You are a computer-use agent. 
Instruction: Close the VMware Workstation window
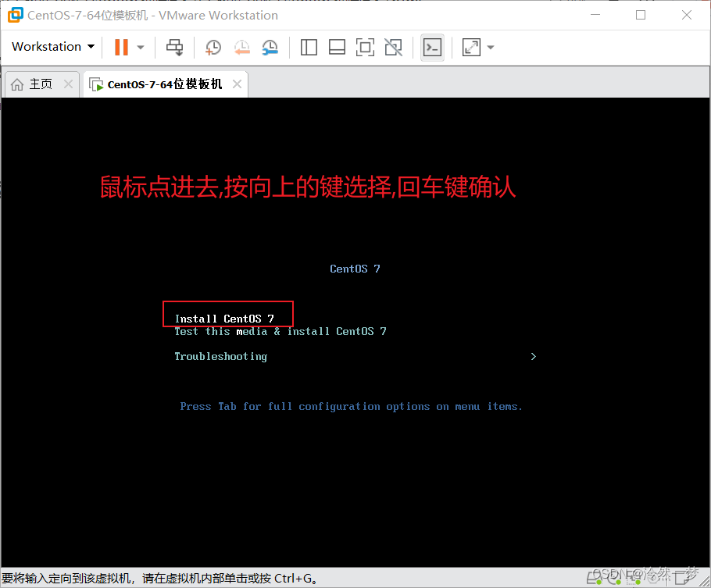coord(687,15)
